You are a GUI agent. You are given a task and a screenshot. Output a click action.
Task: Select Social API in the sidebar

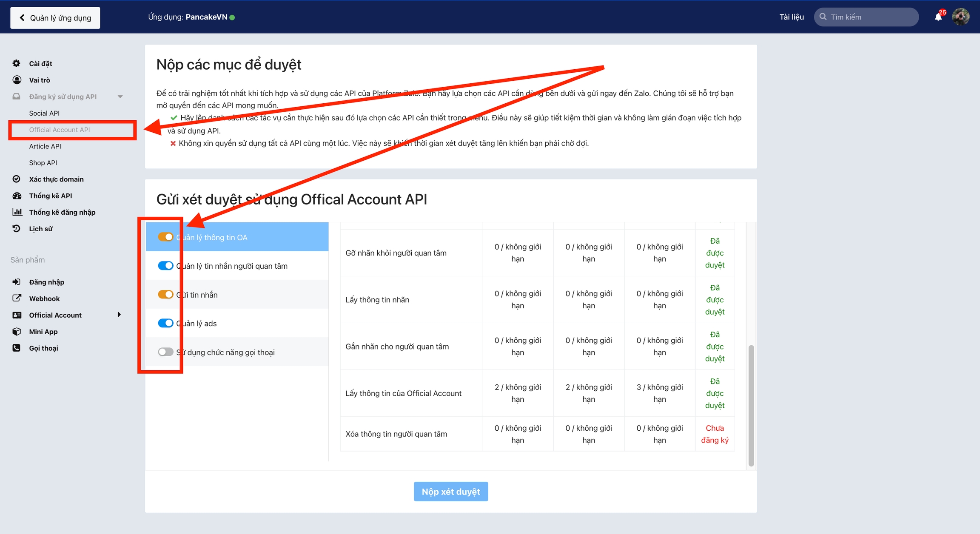(x=44, y=113)
